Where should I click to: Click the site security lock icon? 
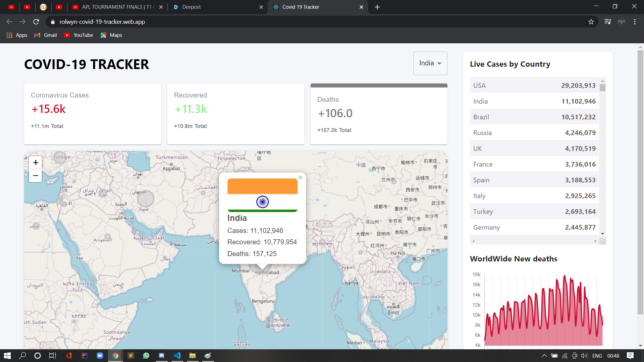[53, 22]
